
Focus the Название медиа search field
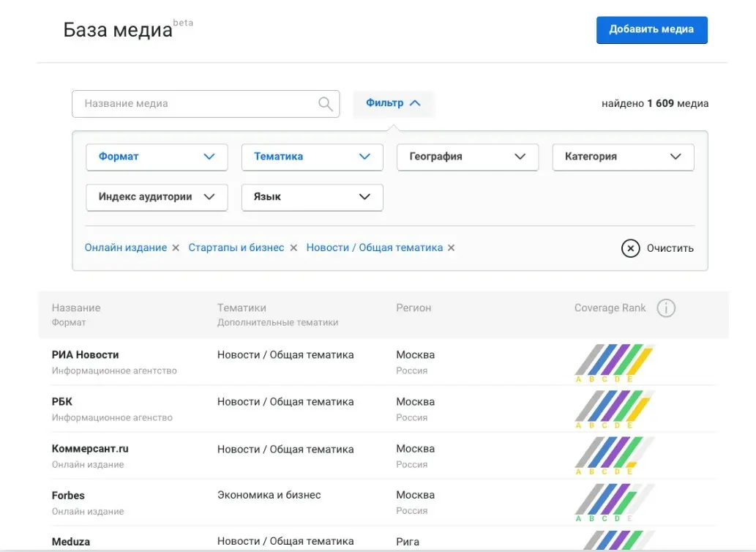206,104
